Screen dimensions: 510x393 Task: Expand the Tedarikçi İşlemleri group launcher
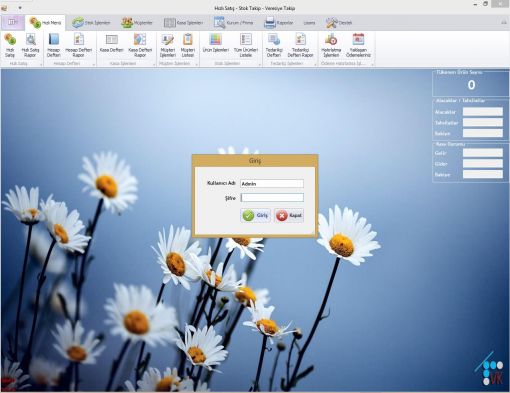[x=315, y=64]
